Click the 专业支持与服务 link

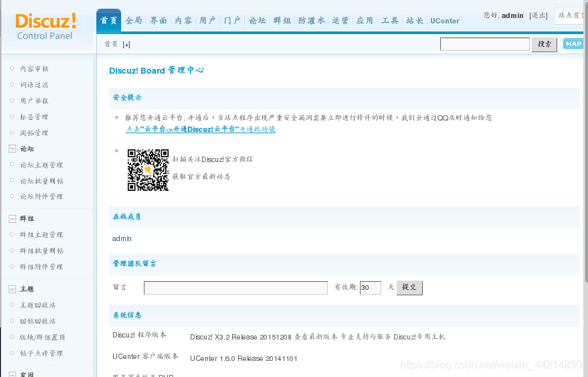(366, 337)
